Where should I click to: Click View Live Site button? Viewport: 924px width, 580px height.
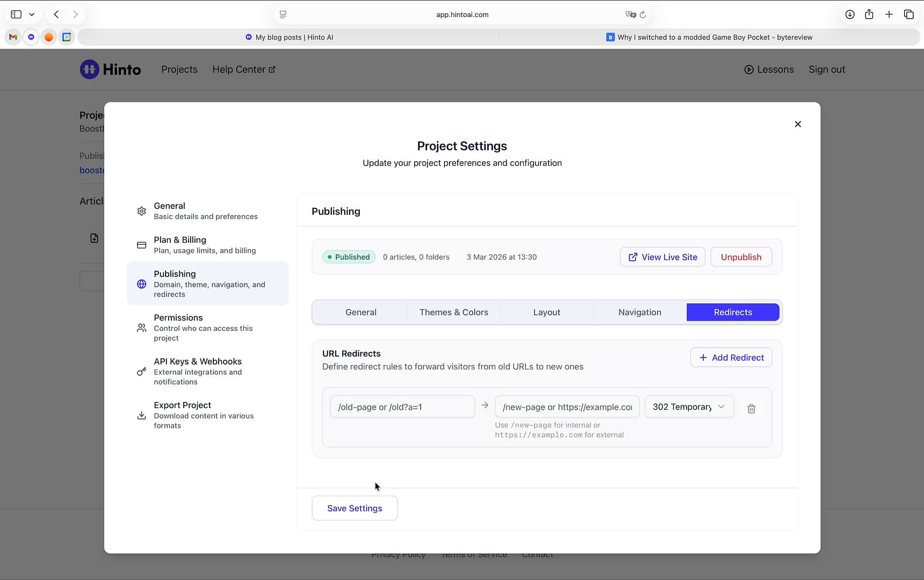tap(662, 257)
